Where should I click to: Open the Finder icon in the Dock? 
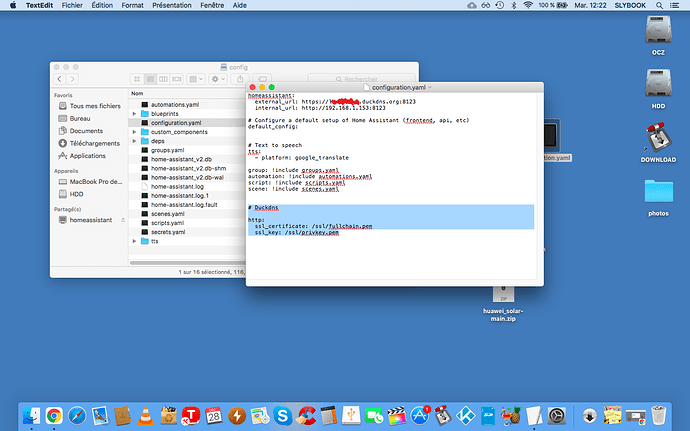pos(31,416)
